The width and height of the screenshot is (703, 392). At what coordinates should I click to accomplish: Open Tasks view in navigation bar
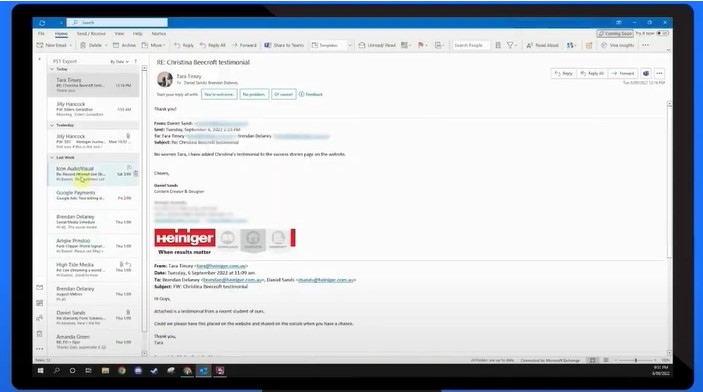coord(39,334)
